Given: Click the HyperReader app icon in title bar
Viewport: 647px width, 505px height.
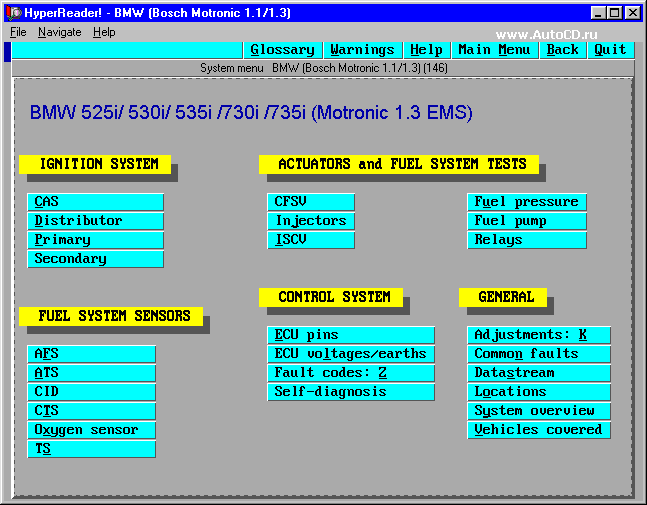Looking at the screenshot, I should pos(14,13).
